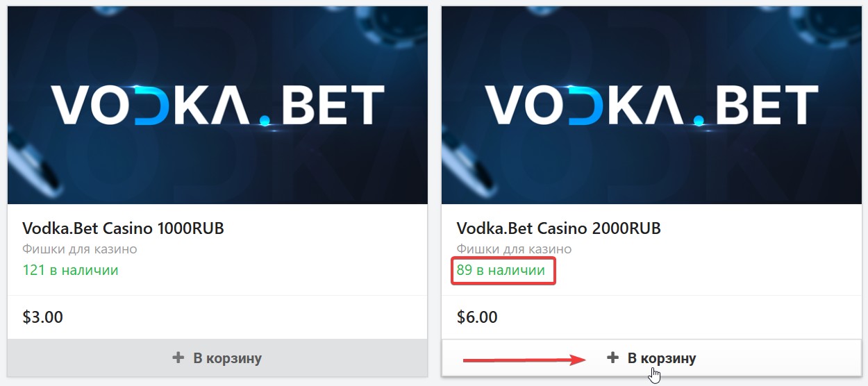
Task: Open the Vodka.Bet Casino 2000RUB product title
Action: tap(559, 228)
